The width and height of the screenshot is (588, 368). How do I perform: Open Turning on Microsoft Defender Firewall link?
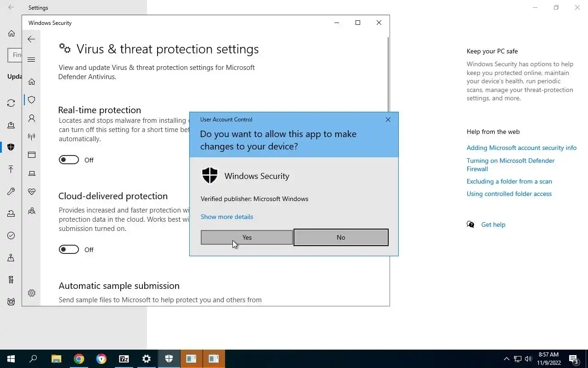click(x=510, y=165)
